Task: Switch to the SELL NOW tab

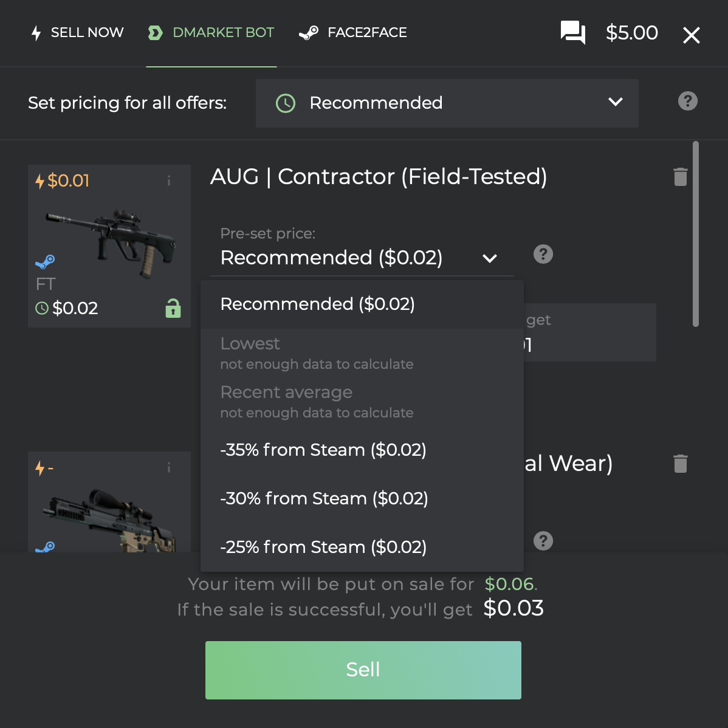Action: [x=77, y=32]
